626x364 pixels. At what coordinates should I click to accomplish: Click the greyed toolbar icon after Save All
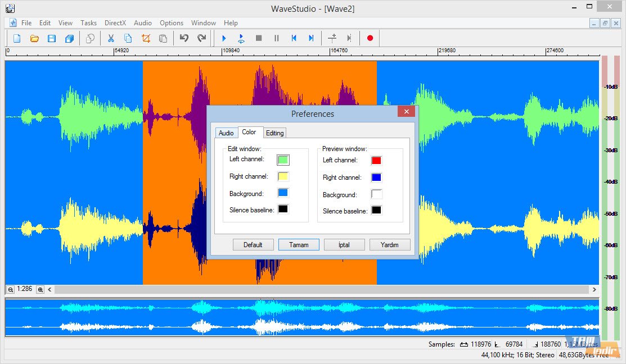pyautogui.click(x=90, y=38)
